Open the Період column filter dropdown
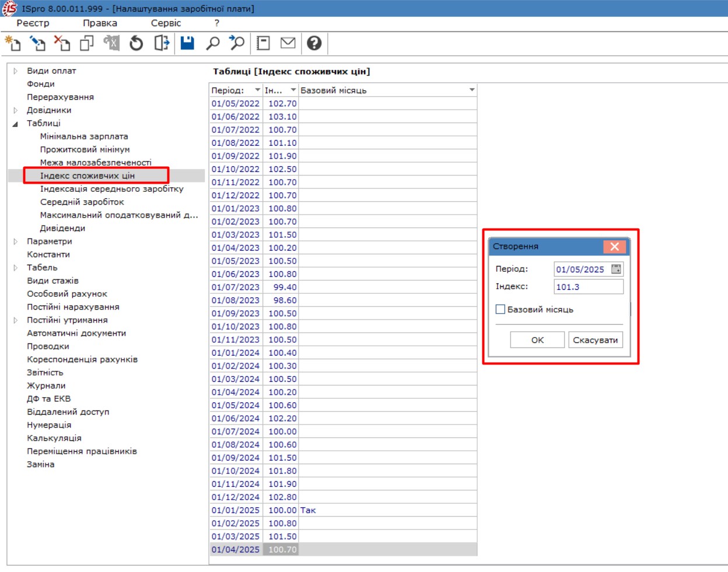728x572 pixels. coord(257,90)
